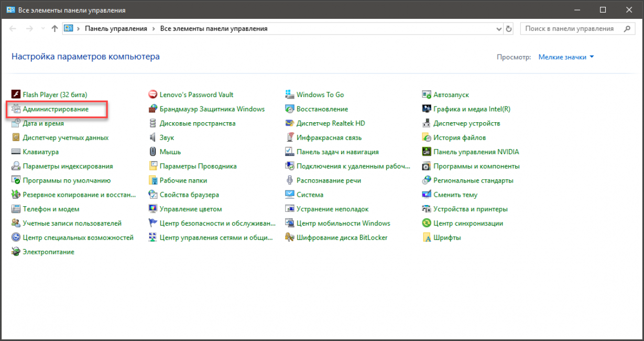This screenshot has width=644, height=341.
Task: Open the Мелкие значки view dropdown
Action: [566, 57]
